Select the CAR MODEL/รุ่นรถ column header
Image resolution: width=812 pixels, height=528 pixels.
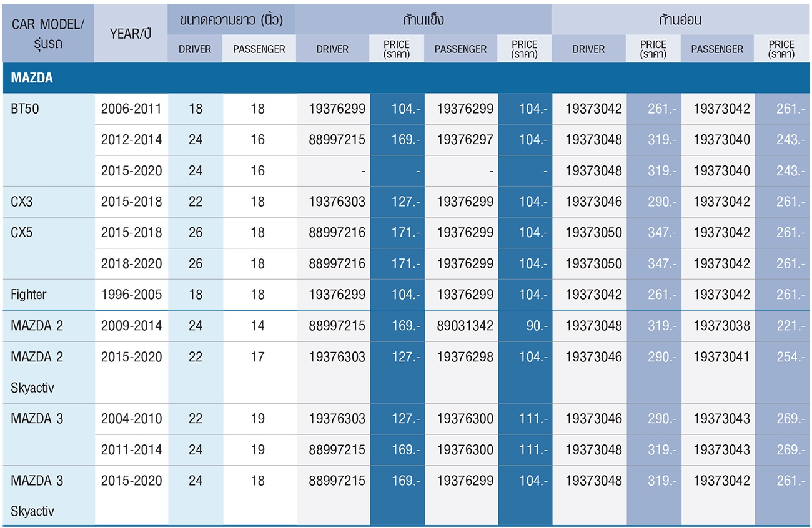[x=48, y=34]
